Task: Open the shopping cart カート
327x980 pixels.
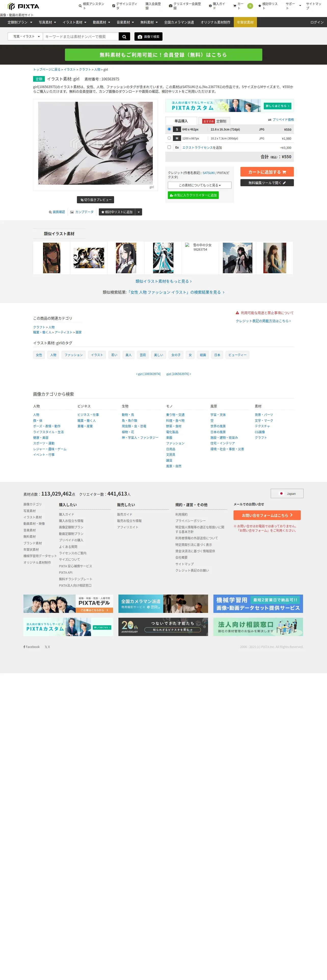Action: click(x=243, y=6)
